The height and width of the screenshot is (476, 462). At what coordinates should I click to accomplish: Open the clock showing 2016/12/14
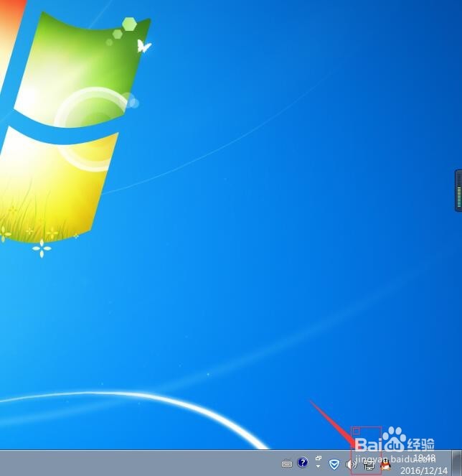point(424,465)
